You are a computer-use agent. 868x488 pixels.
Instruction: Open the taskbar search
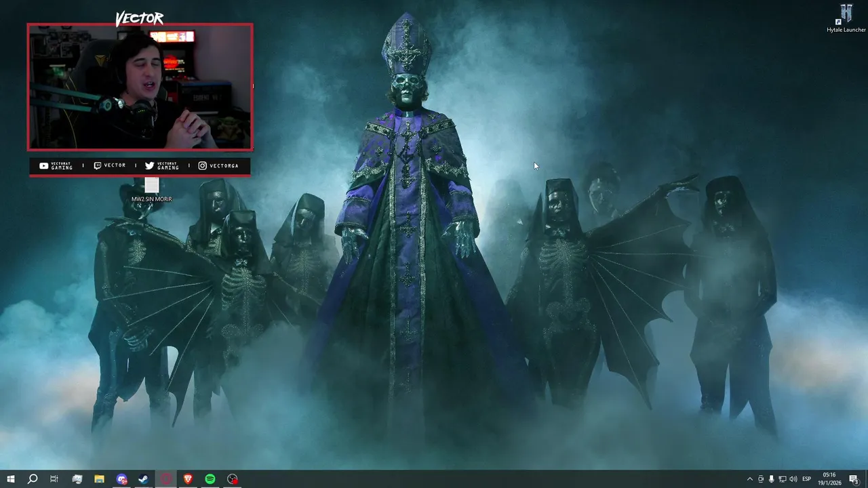point(33,479)
